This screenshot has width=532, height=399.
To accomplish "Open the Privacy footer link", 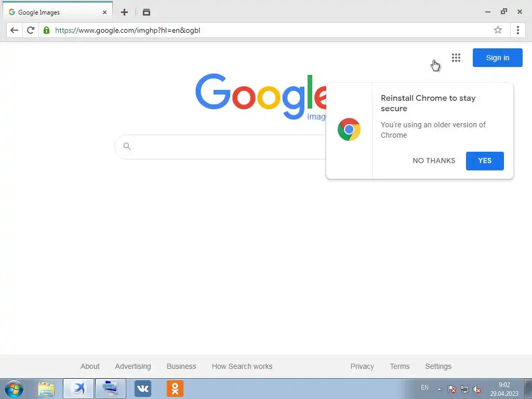I will coord(362,366).
